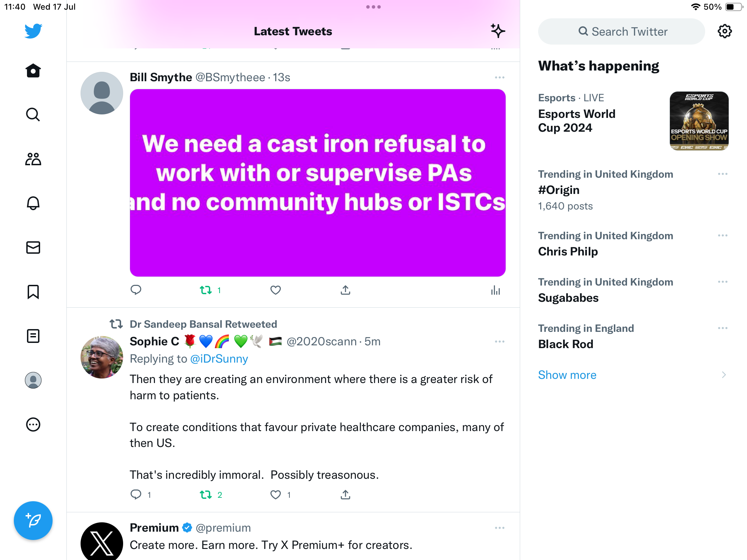This screenshot has height=560, width=747.
Task: Open the @iDrSunny mention link
Action: (x=219, y=359)
